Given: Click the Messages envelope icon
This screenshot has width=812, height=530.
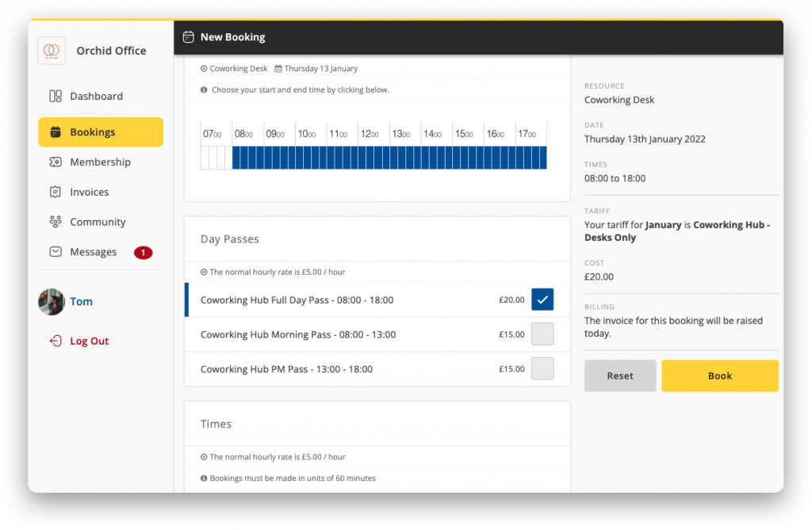Looking at the screenshot, I should [x=56, y=252].
